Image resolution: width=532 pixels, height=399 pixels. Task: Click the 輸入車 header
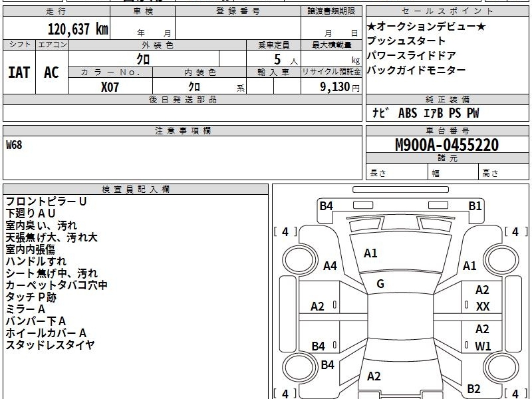(x=273, y=72)
